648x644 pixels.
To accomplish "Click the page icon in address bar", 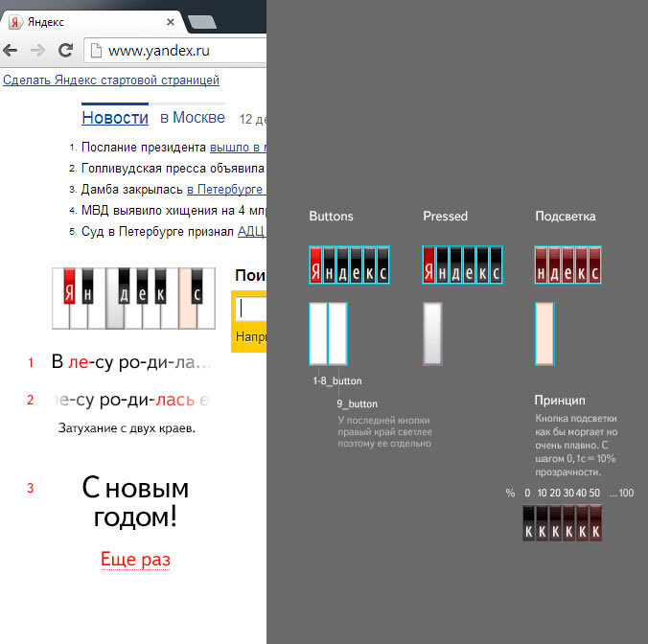I will click(x=96, y=51).
